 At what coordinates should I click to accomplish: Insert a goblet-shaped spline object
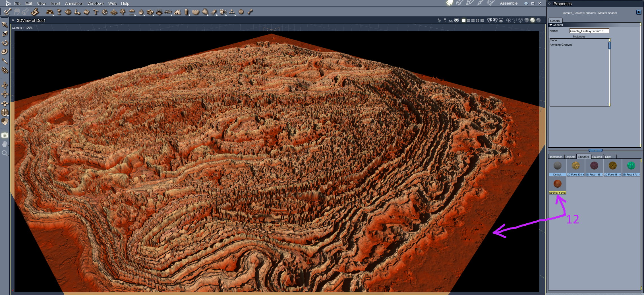pyautogui.click(x=59, y=12)
